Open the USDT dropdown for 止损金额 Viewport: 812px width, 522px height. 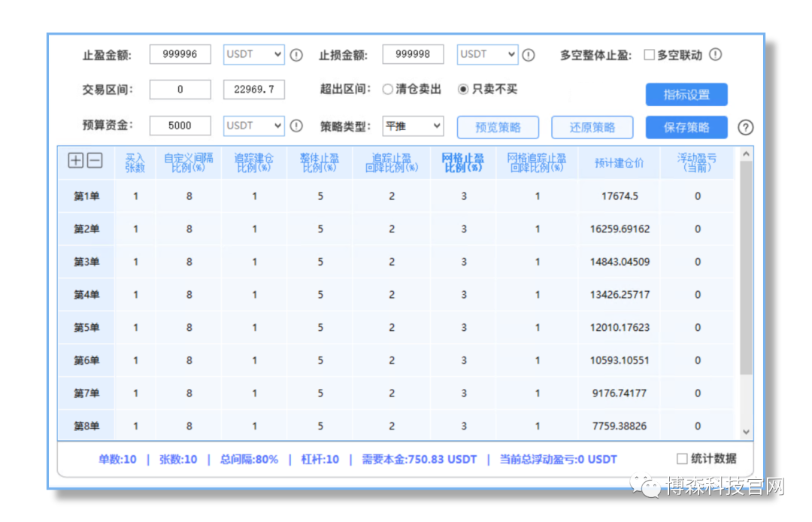(486, 54)
